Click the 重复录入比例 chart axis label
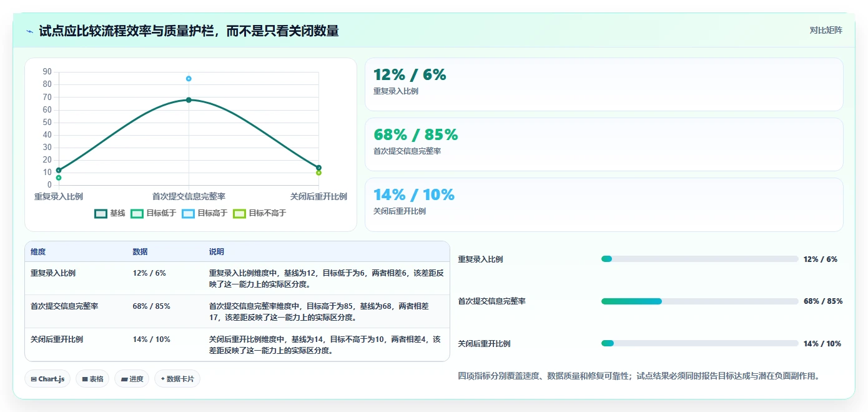The width and height of the screenshot is (868, 412). point(59,196)
